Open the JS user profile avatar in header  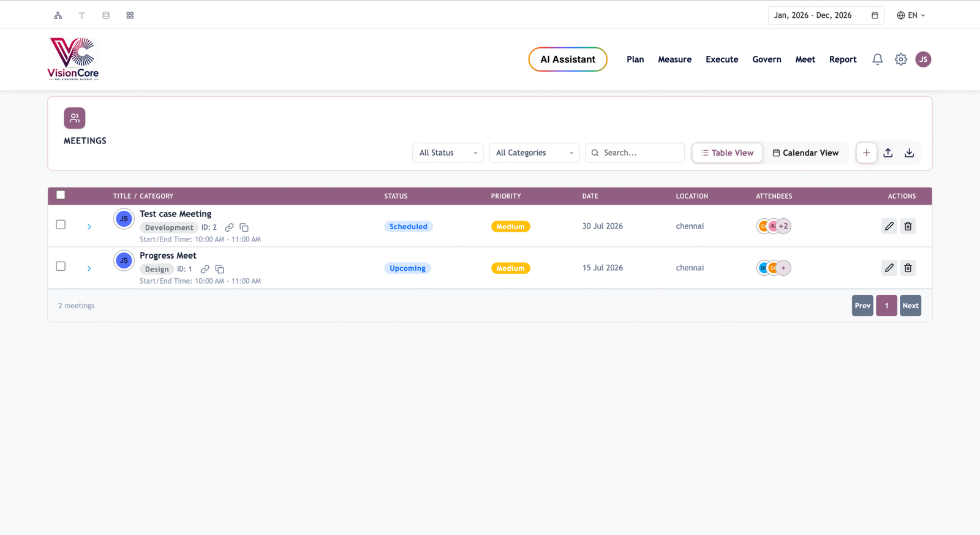[923, 59]
